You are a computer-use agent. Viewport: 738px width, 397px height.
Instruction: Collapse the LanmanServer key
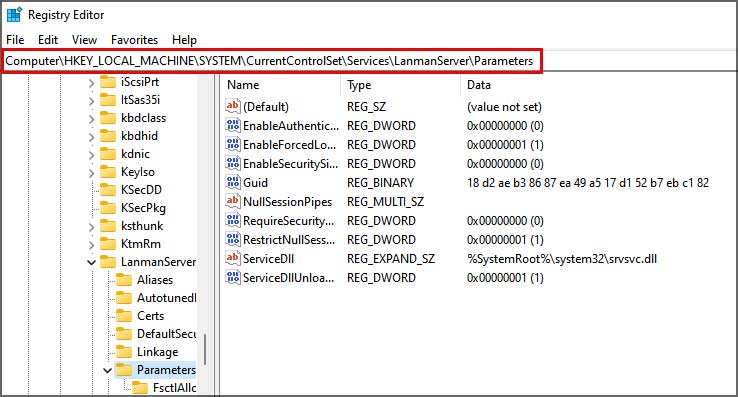point(91,262)
